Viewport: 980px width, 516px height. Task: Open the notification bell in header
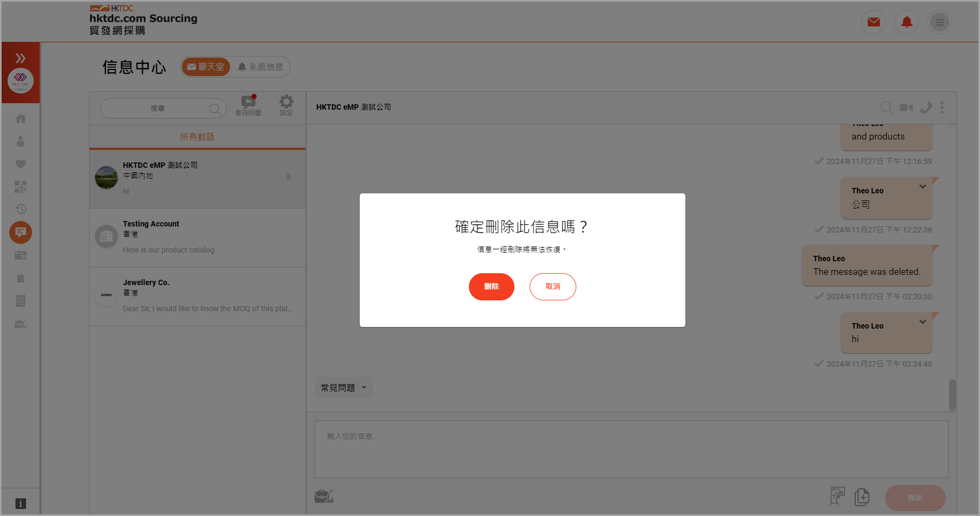(906, 22)
